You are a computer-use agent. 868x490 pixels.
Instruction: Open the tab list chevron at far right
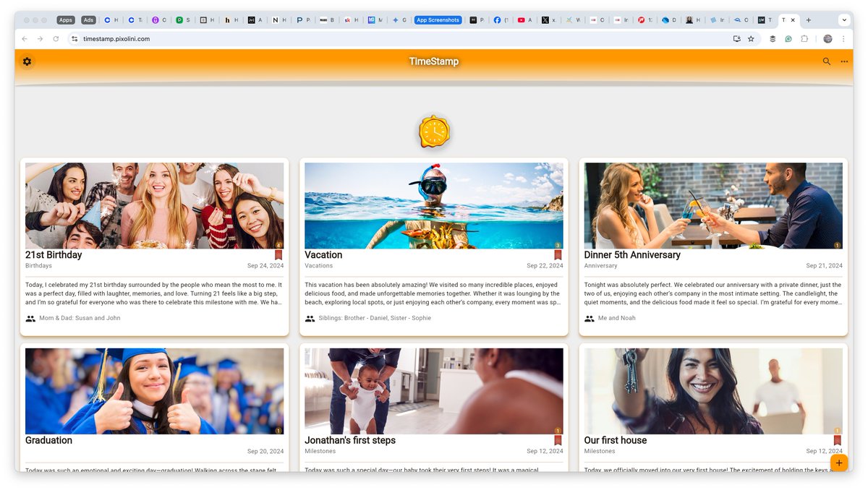click(843, 20)
